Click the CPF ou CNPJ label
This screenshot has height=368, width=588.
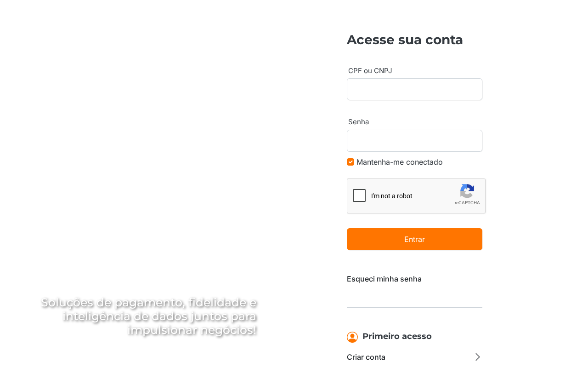(x=370, y=71)
